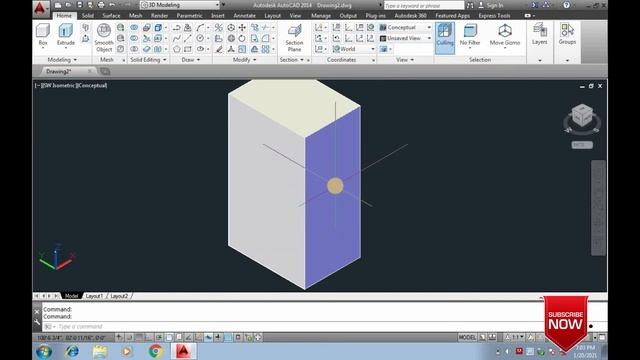Image resolution: width=640 pixels, height=360 pixels.
Task: Toggle the Culling selection option
Action: 444,38
